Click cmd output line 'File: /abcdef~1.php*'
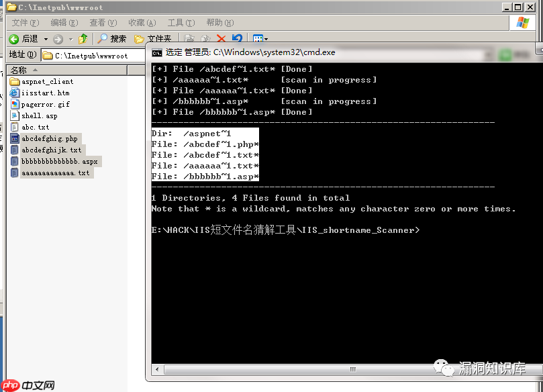This screenshot has height=392, width=543. pyautogui.click(x=205, y=144)
